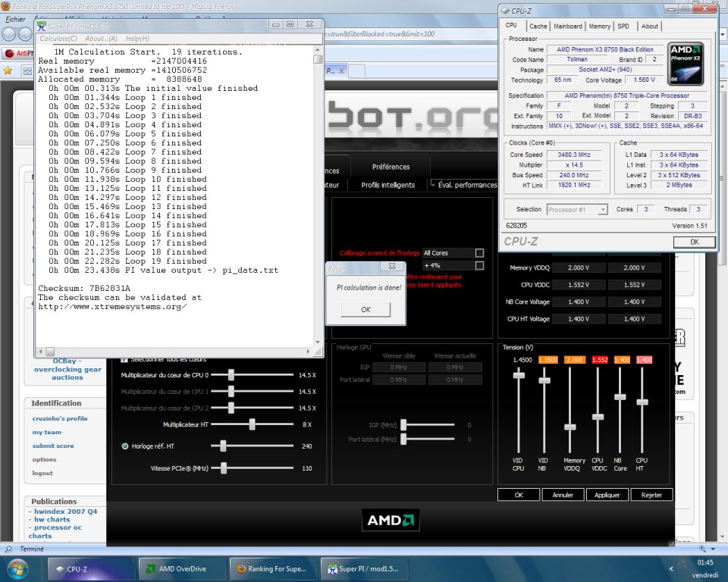Click the red AntiPhishing toolbar icon
The image size is (728, 582).
click(x=9, y=53)
